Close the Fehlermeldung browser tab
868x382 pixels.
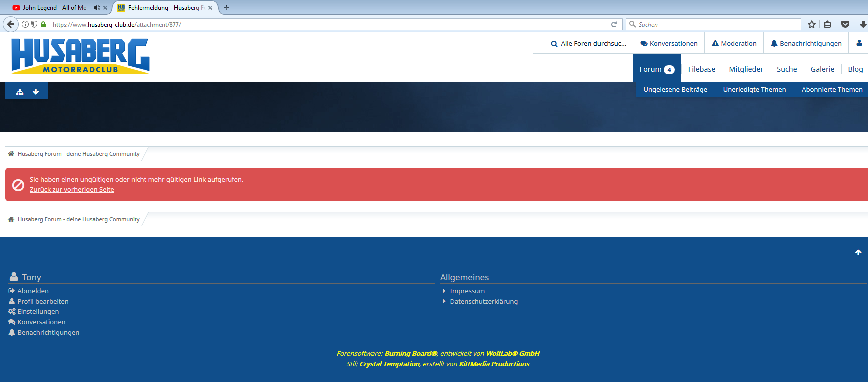[x=210, y=8]
